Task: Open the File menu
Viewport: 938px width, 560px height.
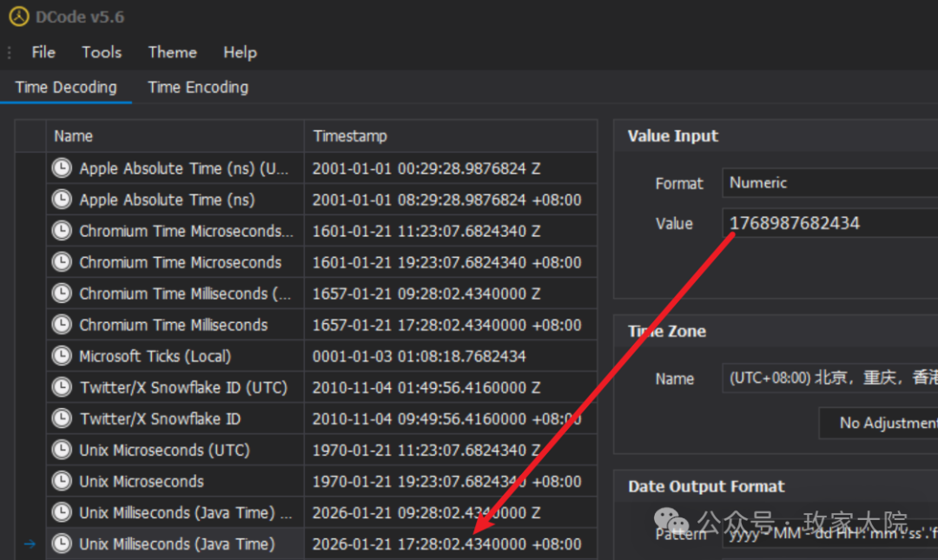Action: tap(43, 53)
